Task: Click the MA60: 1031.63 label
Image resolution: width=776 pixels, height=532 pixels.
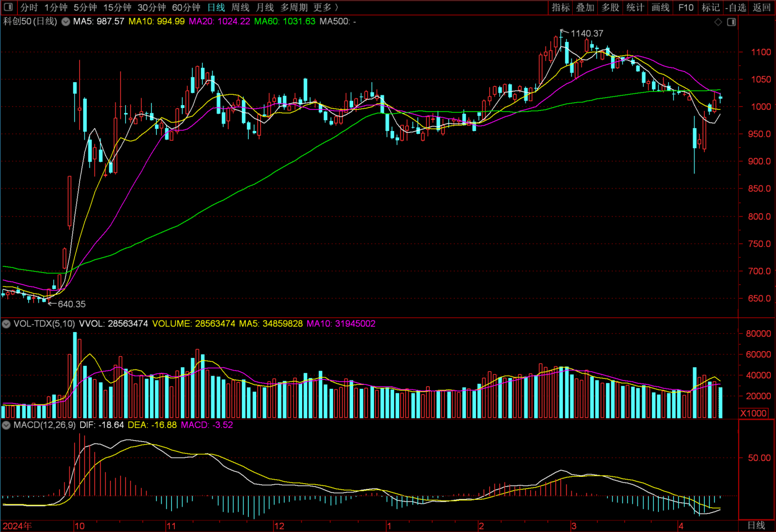Action: pyautogui.click(x=285, y=22)
